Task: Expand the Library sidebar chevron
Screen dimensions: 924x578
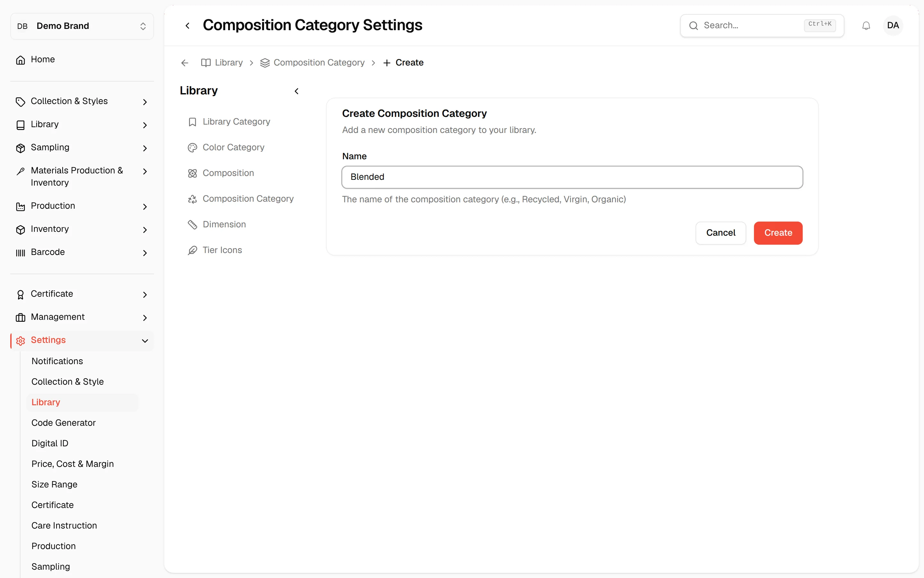Action: pyautogui.click(x=145, y=125)
